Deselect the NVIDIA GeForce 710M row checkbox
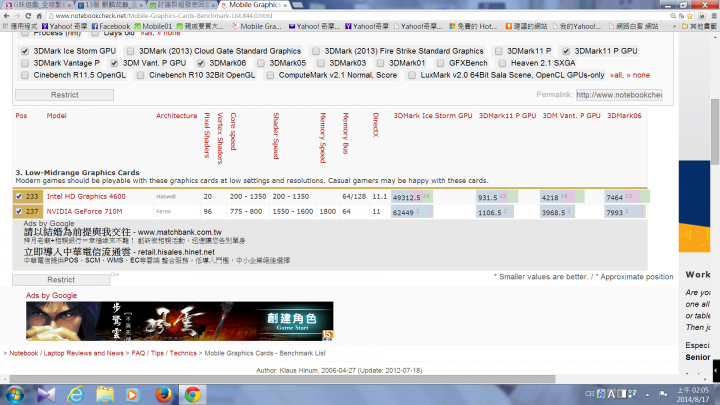 pyautogui.click(x=19, y=212)
